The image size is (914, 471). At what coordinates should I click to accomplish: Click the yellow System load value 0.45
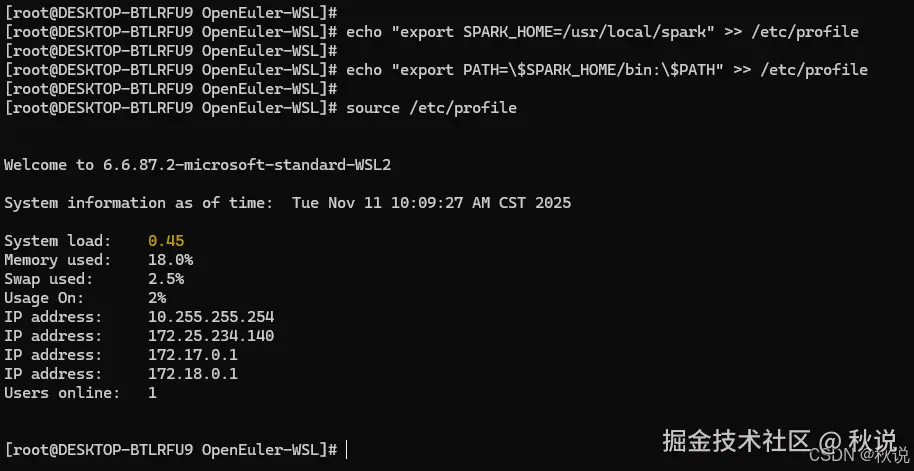(166, 241)
